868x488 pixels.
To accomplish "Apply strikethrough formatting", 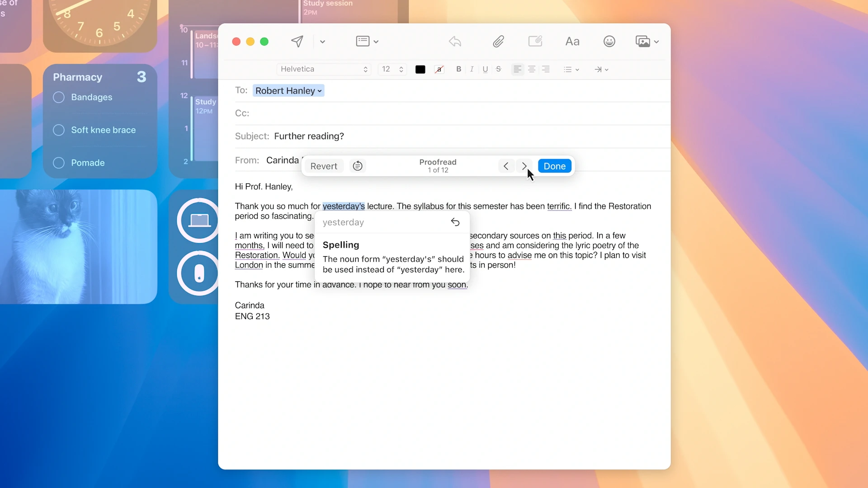I will pyautogui.click(x=498, y=69).
